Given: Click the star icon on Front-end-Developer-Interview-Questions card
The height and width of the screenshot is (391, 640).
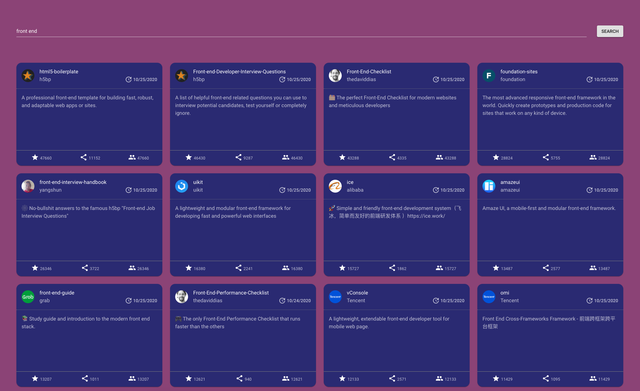Looking at the screenshot, I should click(x=189, y=157).
